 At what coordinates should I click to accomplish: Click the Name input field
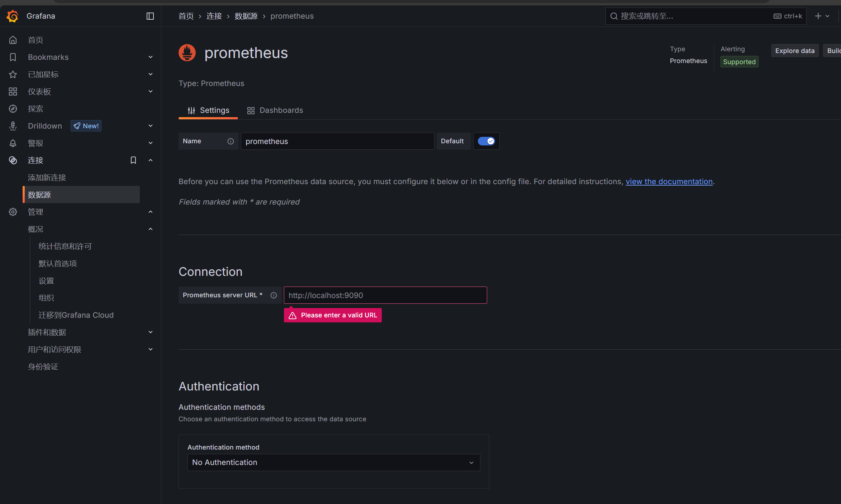pos(337,141)
